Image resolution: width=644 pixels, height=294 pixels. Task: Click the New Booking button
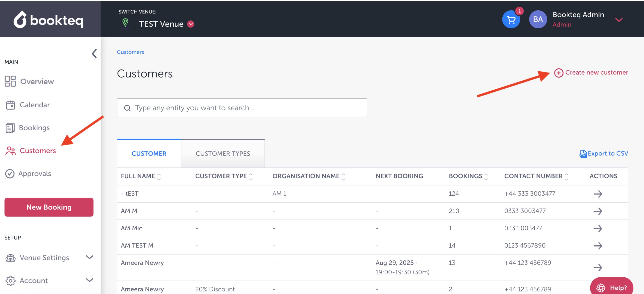tap(49, 207)
